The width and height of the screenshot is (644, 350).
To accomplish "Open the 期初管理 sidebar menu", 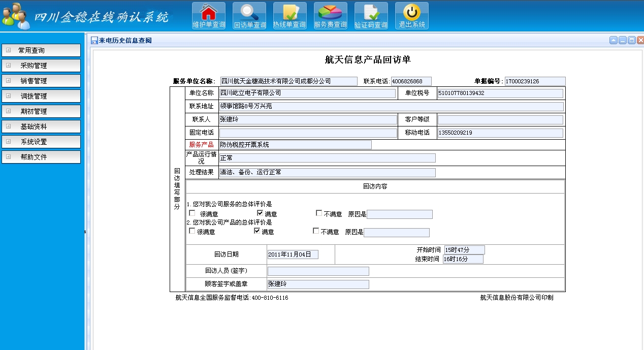I will coord(41,111).
